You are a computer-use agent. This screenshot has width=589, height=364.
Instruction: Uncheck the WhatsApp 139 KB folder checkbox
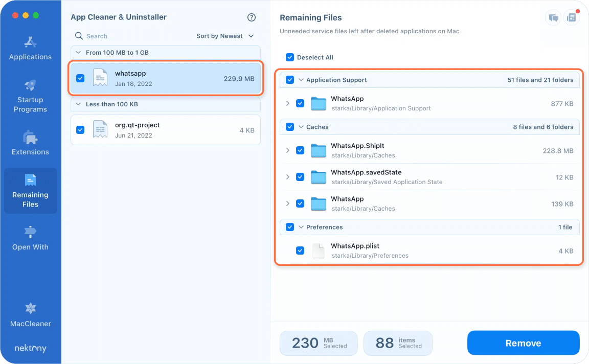click(x=300, y=203)
